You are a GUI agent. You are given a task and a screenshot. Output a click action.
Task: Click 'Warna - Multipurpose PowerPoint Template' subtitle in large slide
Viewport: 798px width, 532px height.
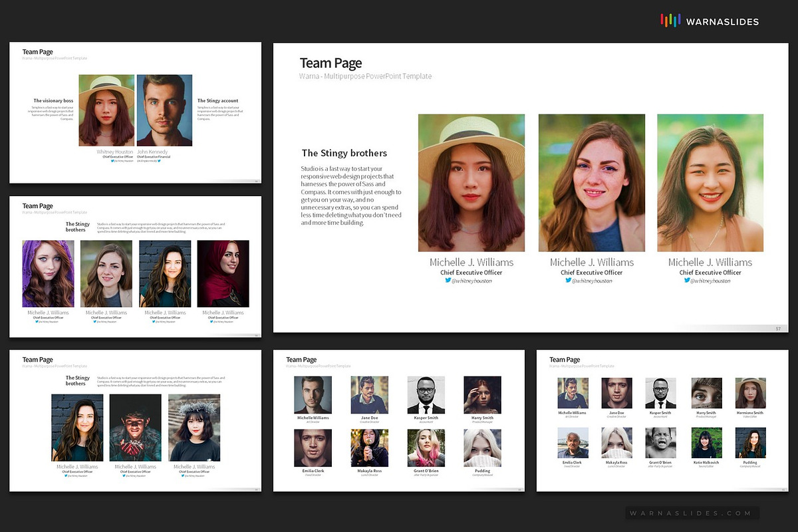366,76
